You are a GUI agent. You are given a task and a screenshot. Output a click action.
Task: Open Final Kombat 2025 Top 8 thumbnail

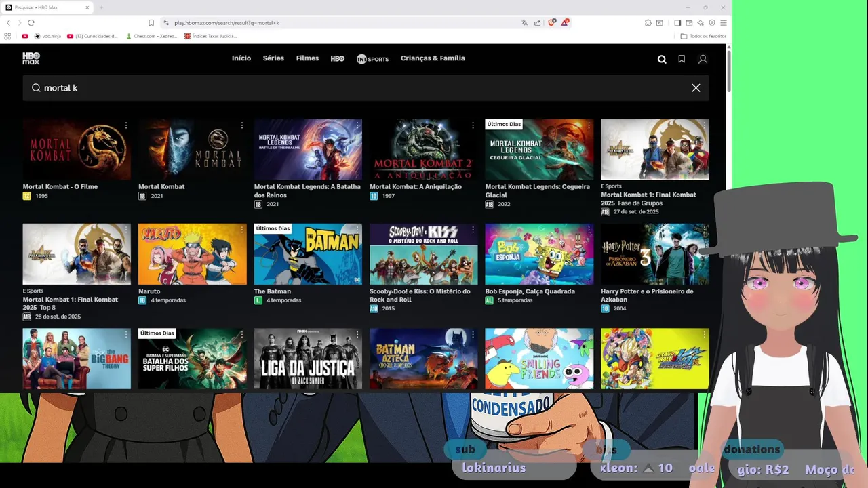click(x=77, y=254)
